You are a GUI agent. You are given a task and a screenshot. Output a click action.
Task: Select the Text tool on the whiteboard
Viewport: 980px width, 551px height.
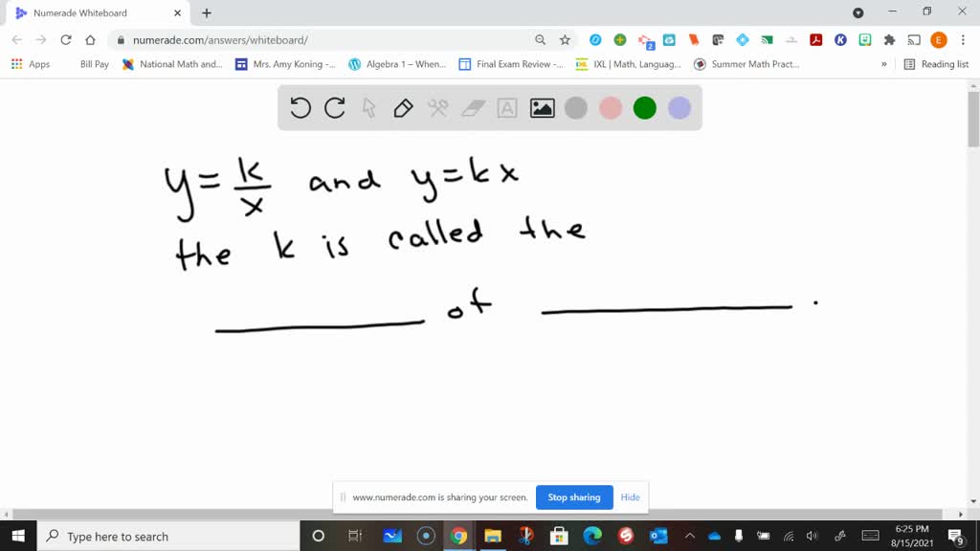(506, 108)
